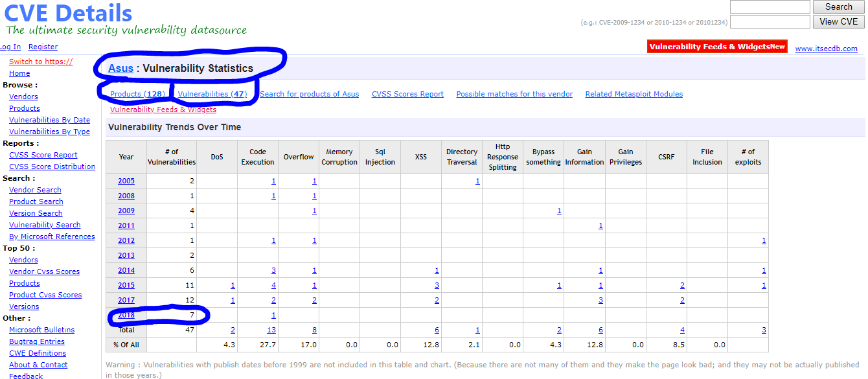
Task: Open CVSS Score Distribution report
Action: coord(52,167)
